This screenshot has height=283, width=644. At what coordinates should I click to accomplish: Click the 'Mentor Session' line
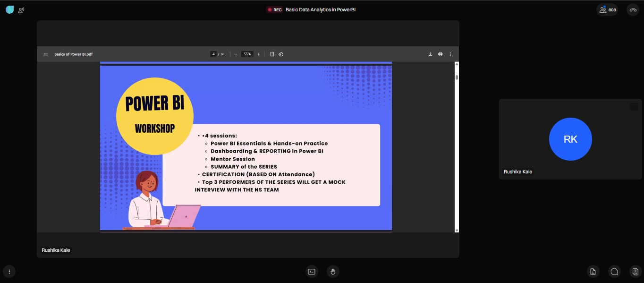click(233, 159)
